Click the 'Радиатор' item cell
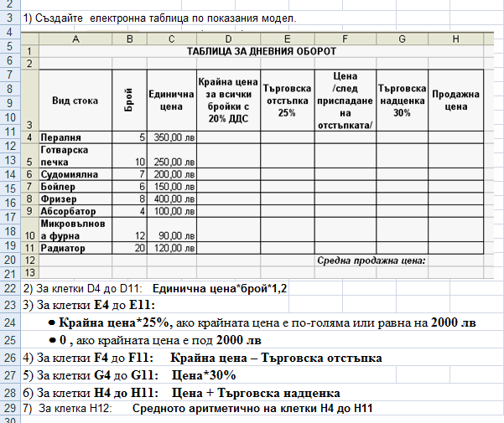 click(x=75, y=248)
